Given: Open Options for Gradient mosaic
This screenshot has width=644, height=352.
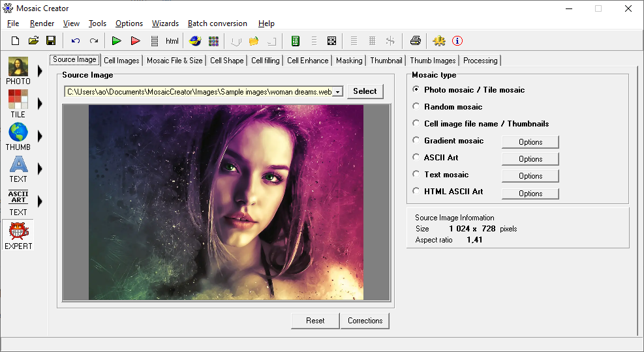Looking at the screenshot, I should pos(530,142).
